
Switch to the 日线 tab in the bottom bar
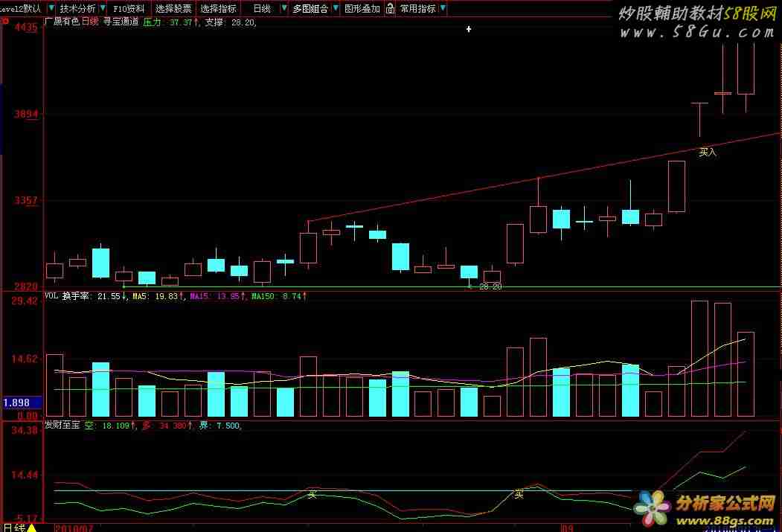(x=14, y=528)
